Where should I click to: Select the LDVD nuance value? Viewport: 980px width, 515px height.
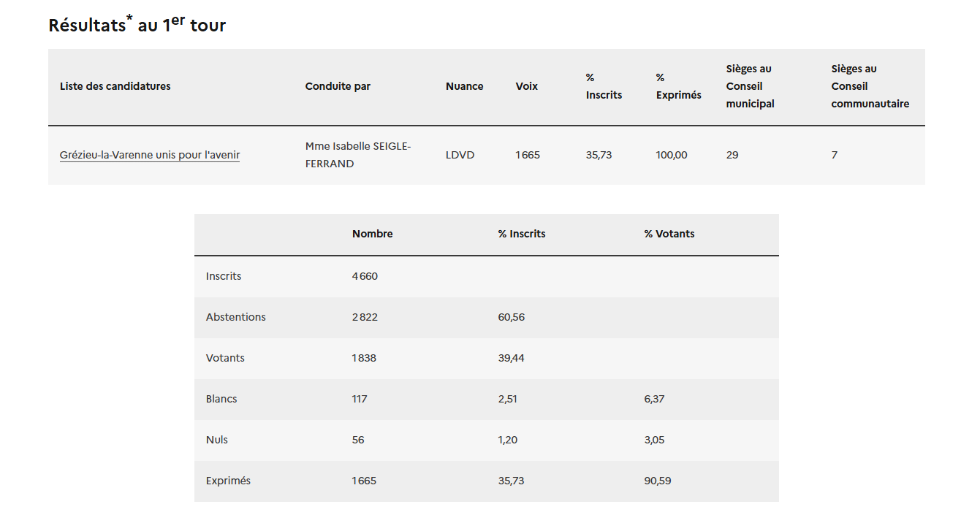click(x=460, y=155)
